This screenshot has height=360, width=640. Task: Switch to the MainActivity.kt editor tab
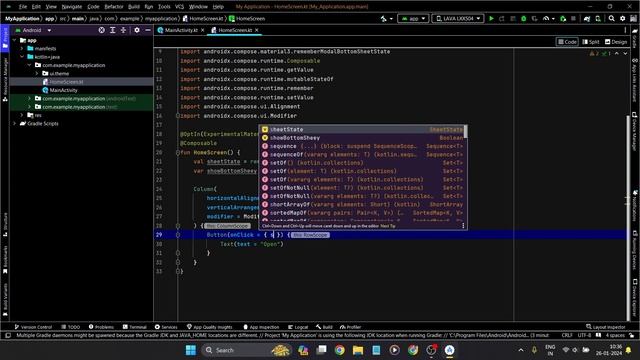(180, 30)
